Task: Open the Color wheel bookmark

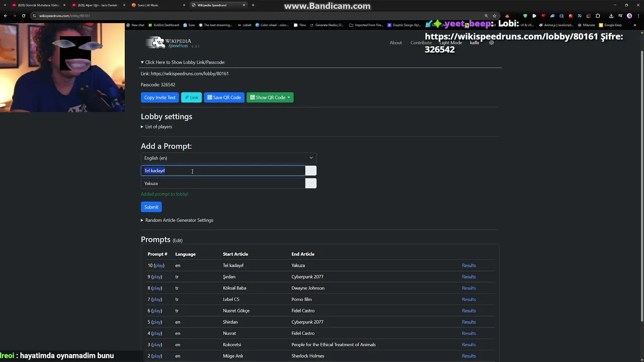Action: click(x=272, y=25)
